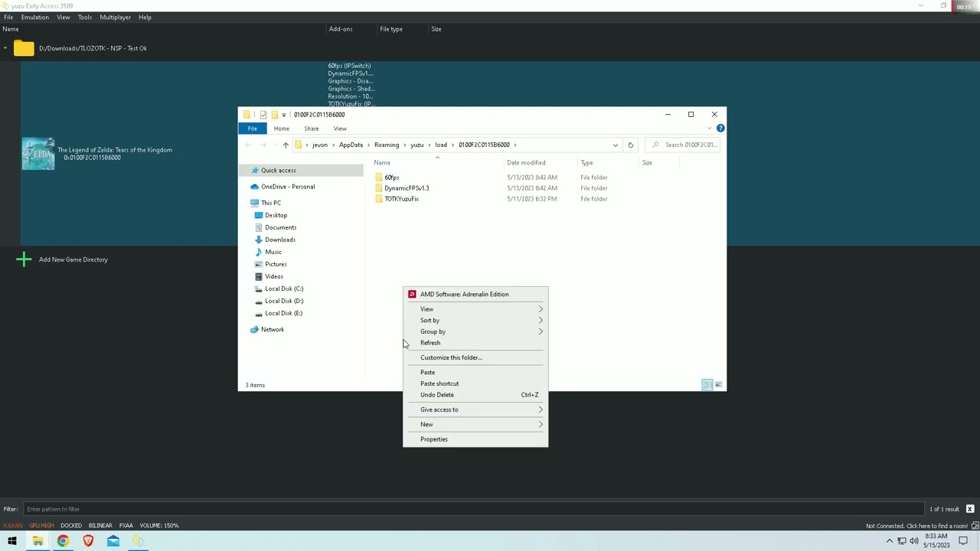Click the Up one level arrow

[286, 145]
